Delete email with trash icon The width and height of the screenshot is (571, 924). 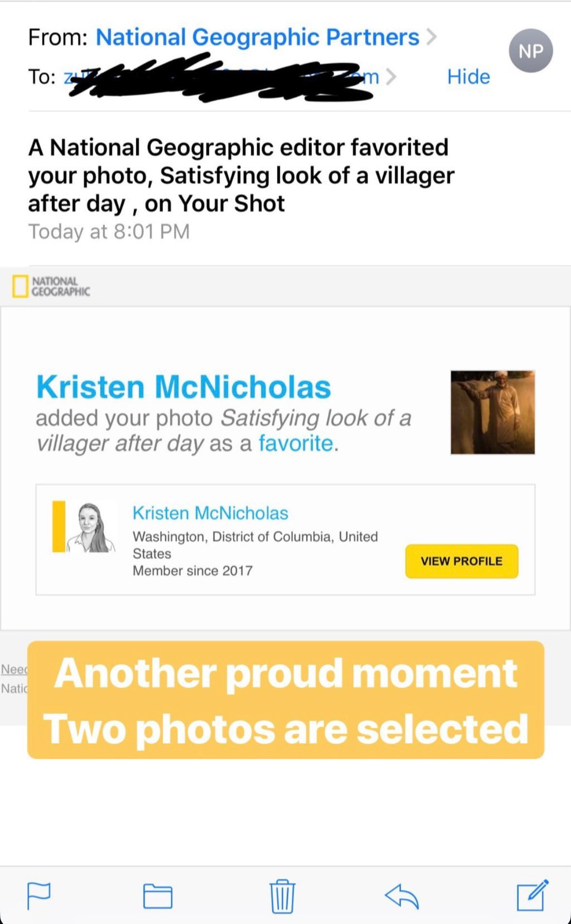282,895
